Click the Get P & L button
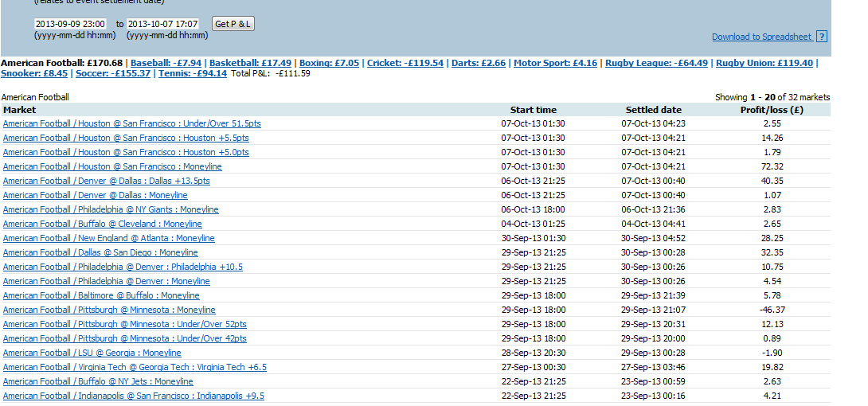The image size is (868, 406). 233,24
